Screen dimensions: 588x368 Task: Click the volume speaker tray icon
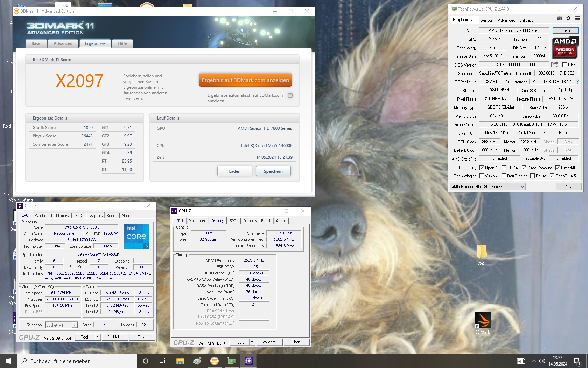542,361
